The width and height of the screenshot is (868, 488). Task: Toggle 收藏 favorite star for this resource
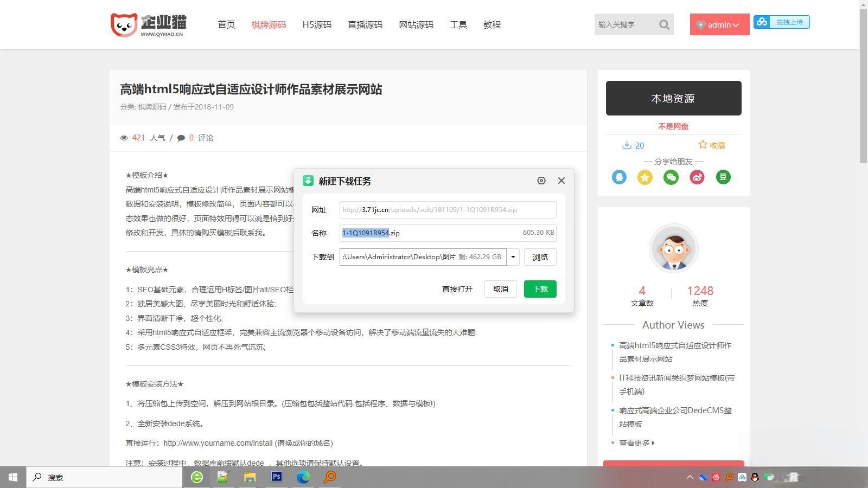click(703, 145)
